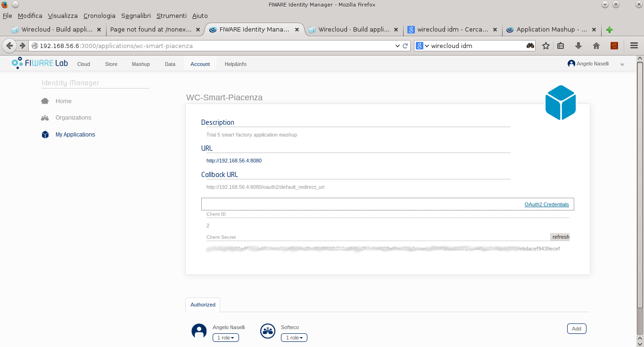Click Angelo Naselli user avatar in Authorized
This screenshot has width=644, height=347.
coord(199,331)
